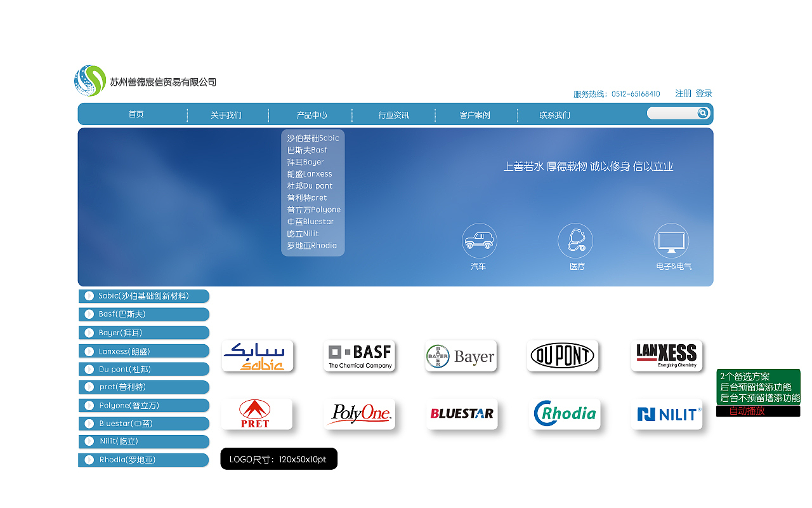Click the 医疗 caption under the stethoscope

click(577, 267)
